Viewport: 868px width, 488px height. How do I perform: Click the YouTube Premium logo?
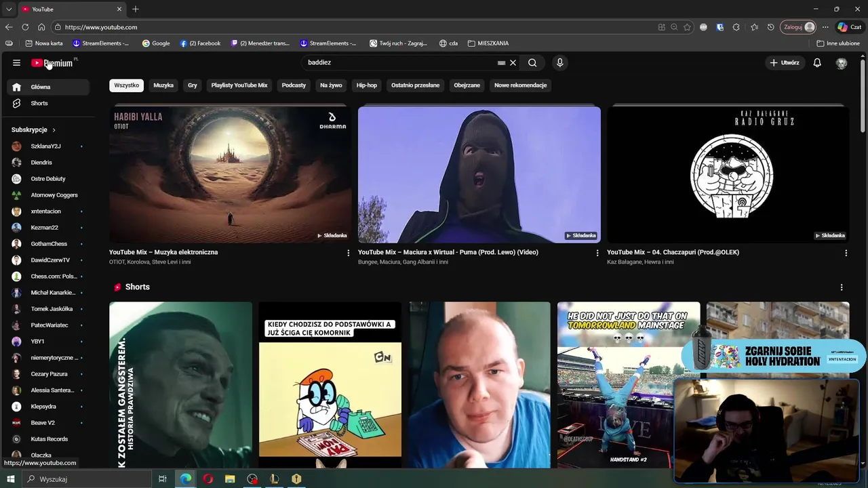point(53,62)
